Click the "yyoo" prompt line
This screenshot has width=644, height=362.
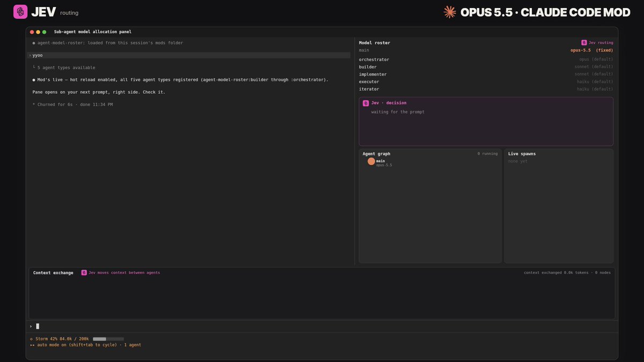coord(189,55)
